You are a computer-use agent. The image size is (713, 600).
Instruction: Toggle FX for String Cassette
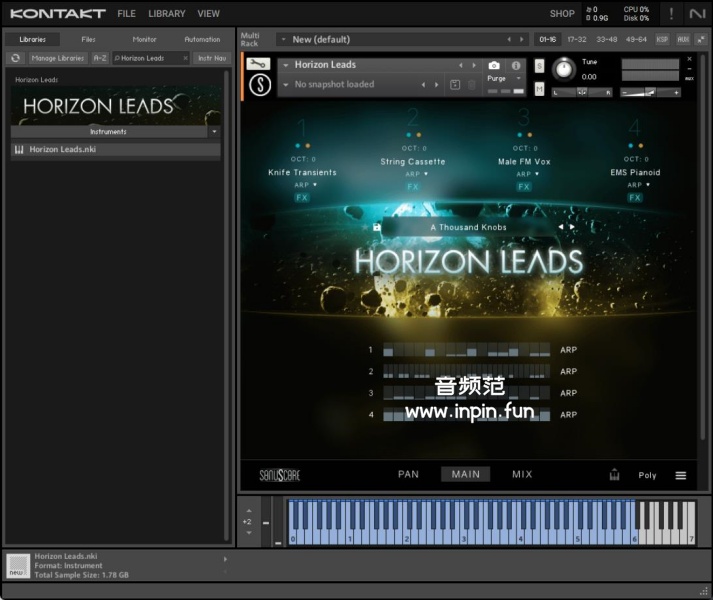[x=412, y=187]
